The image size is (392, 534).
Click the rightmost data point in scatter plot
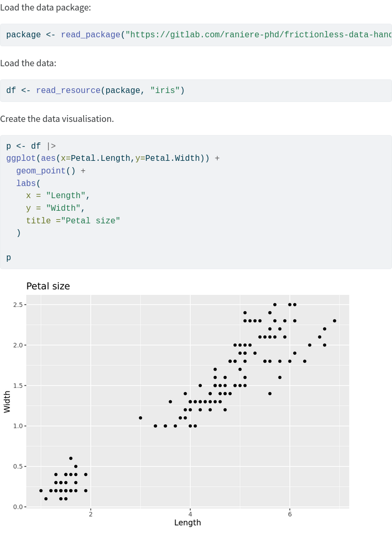(x=334, y=321)
